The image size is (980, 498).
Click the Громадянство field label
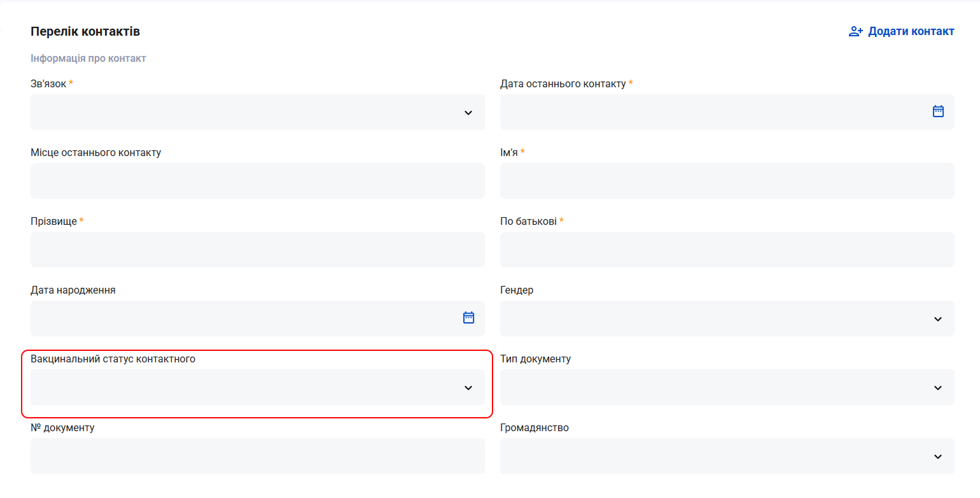[535, 428]
